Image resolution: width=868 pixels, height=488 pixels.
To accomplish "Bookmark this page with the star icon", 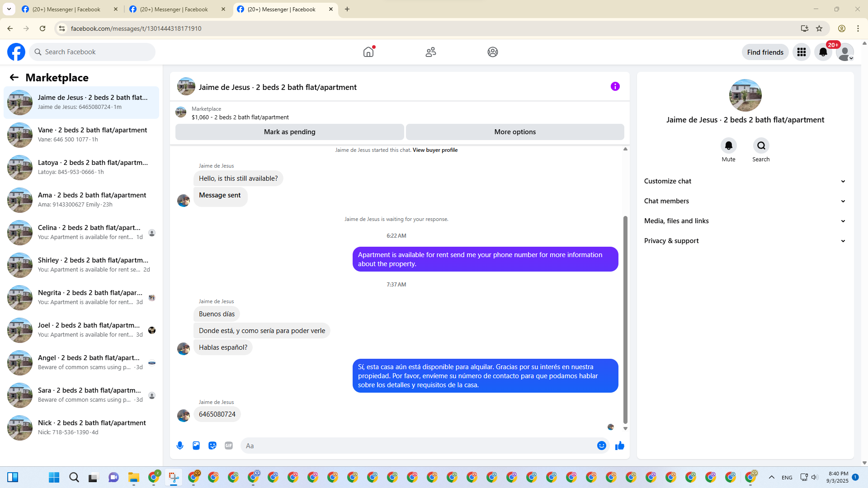I will click(819, 28).
